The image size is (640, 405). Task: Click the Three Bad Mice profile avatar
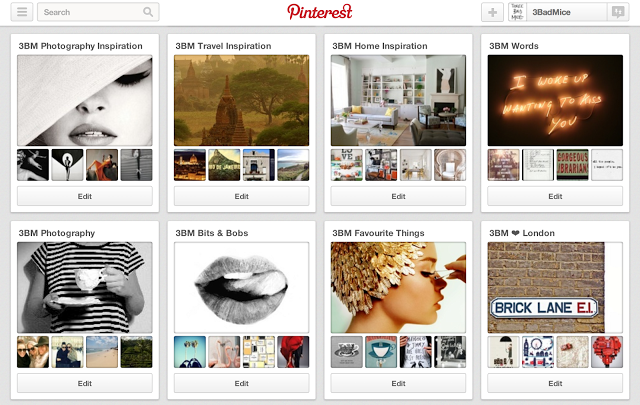click(517, 12)
